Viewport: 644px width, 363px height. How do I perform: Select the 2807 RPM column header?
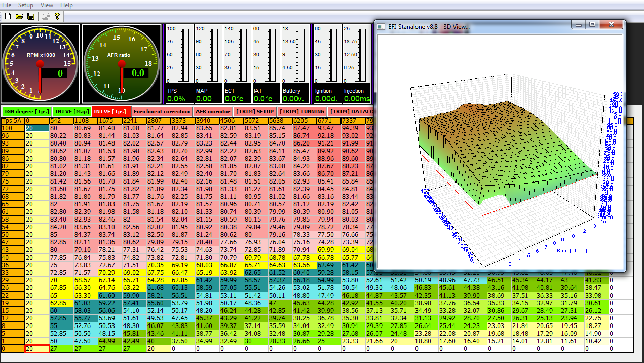pos(159,121)
